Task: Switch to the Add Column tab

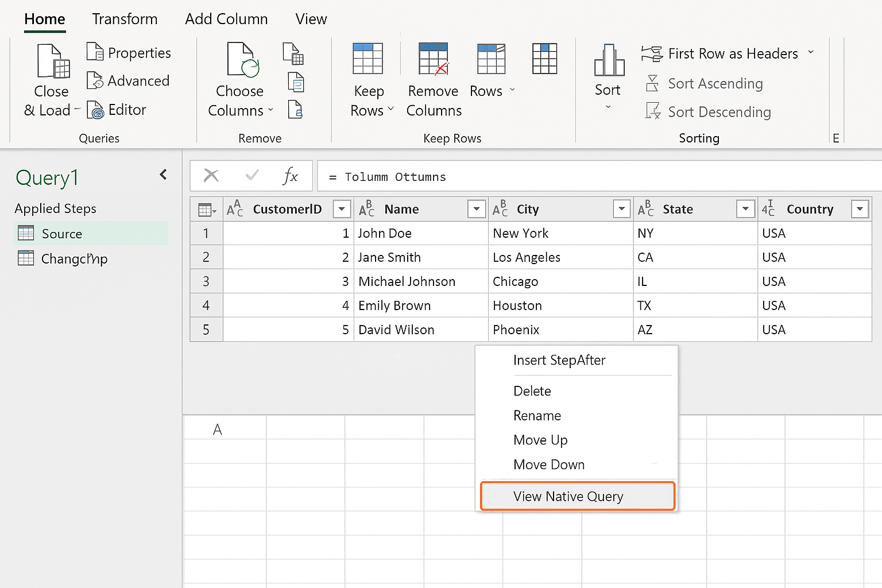Action: click(226, 19)
